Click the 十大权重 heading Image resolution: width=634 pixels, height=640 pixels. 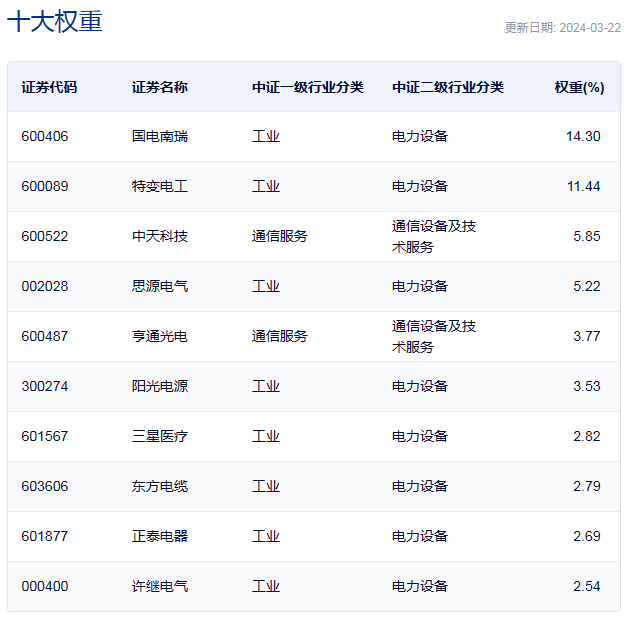(55, 21)
